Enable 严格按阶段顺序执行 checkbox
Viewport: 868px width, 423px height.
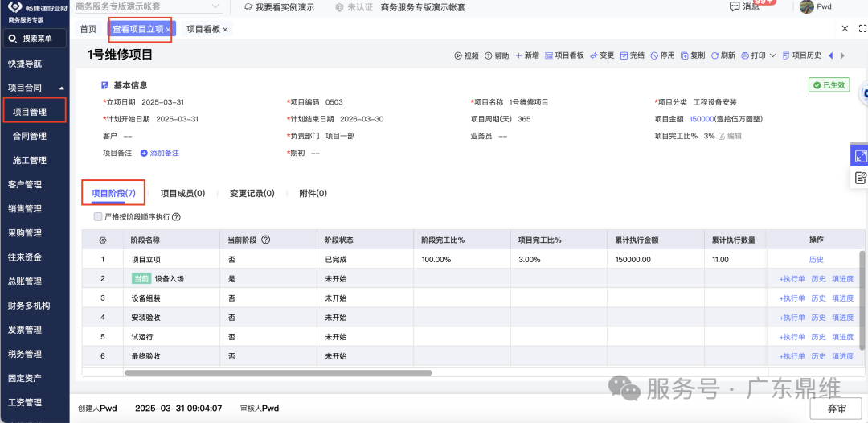[x=98, y=216]
